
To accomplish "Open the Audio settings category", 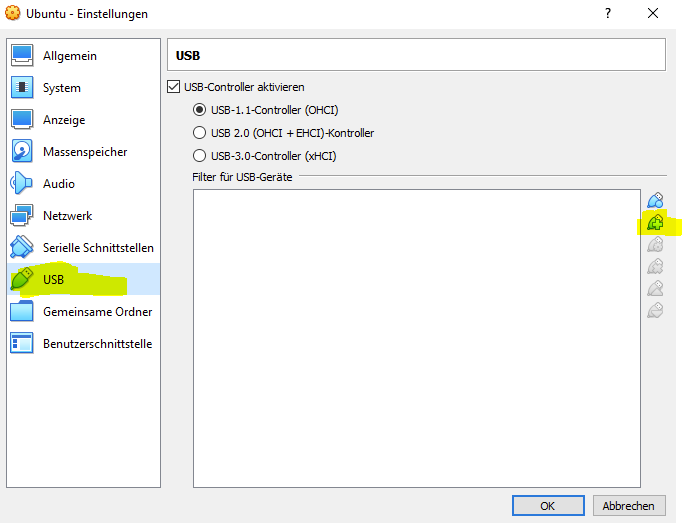I will pos(83,184).
